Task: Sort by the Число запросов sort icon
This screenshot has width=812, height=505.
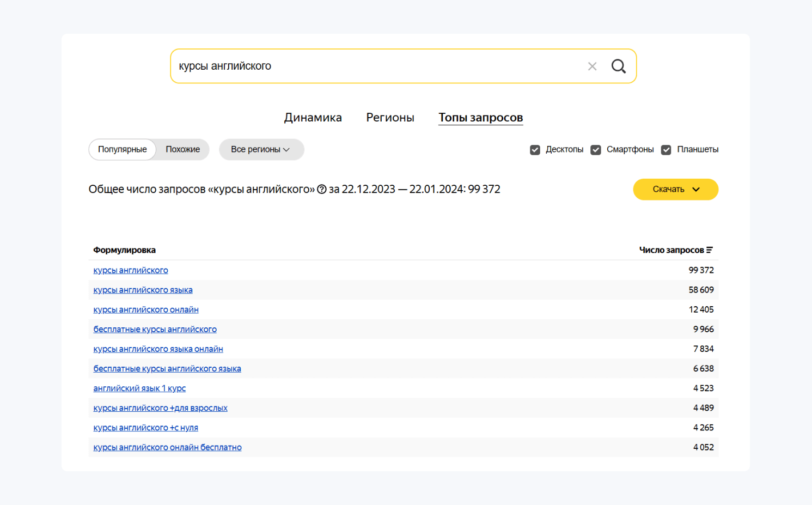Action: click(x=710, y=250)
